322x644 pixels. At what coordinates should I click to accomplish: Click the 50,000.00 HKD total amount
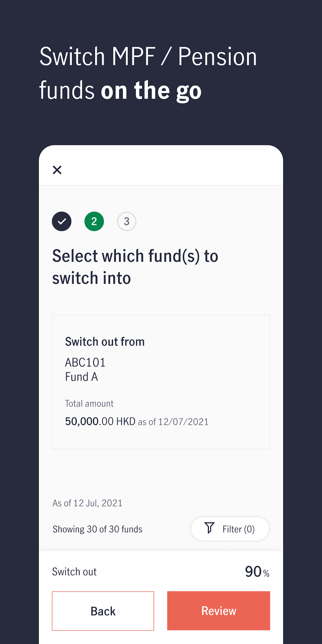[x=100, y=421]
